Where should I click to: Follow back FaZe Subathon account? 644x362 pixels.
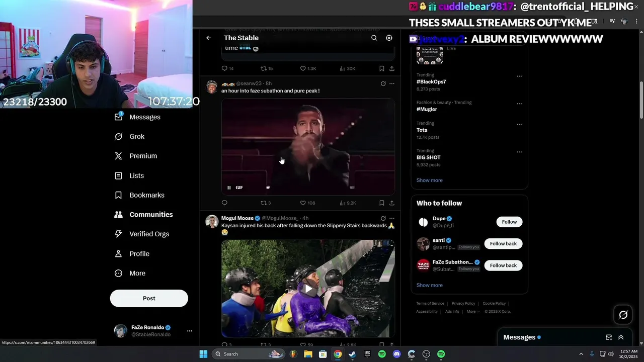point(503,265)
